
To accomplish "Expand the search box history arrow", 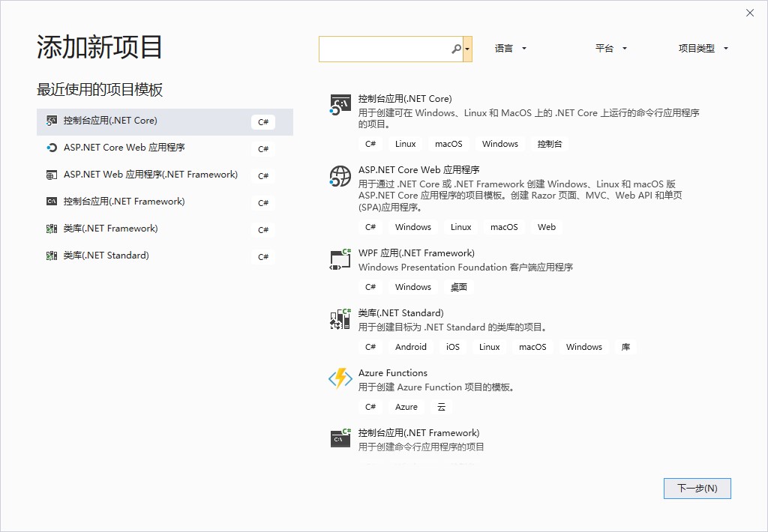I will coord(467,49).
